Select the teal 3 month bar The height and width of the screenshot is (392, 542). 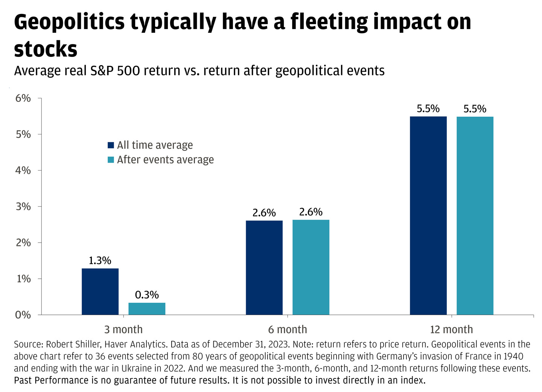(x=147, y=309)
